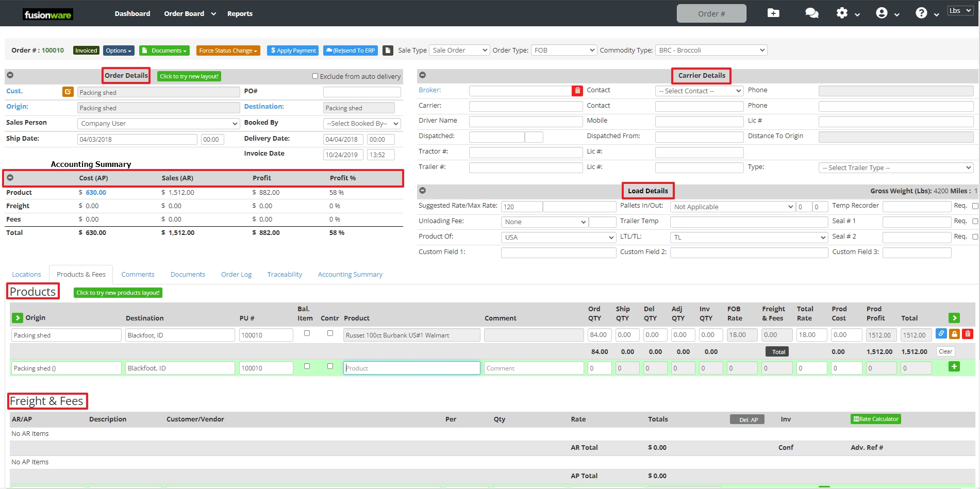Click the orange unlock icon on product row
Image resolution: width=980 pixels, height=489 pixels.
pos(954,334)
